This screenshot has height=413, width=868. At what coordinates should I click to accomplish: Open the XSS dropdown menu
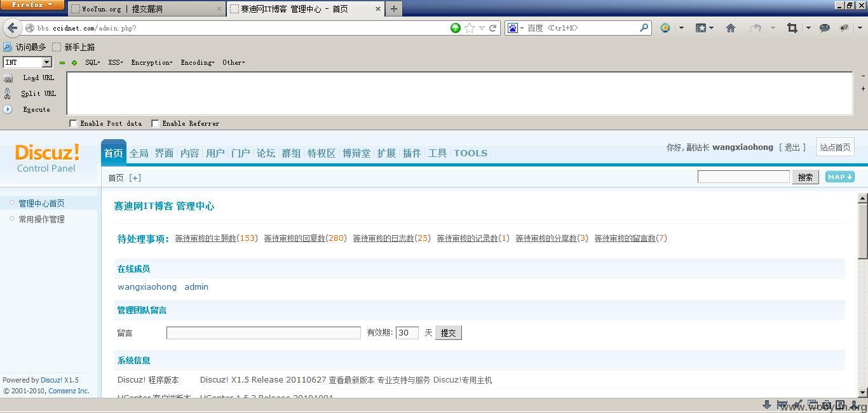tap(116, 62)
